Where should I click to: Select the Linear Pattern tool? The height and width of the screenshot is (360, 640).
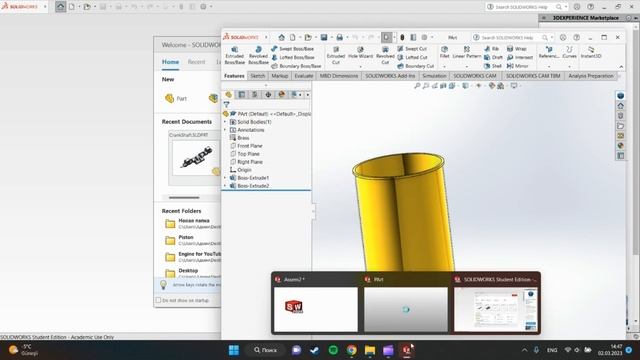click(x=467, y=53)
